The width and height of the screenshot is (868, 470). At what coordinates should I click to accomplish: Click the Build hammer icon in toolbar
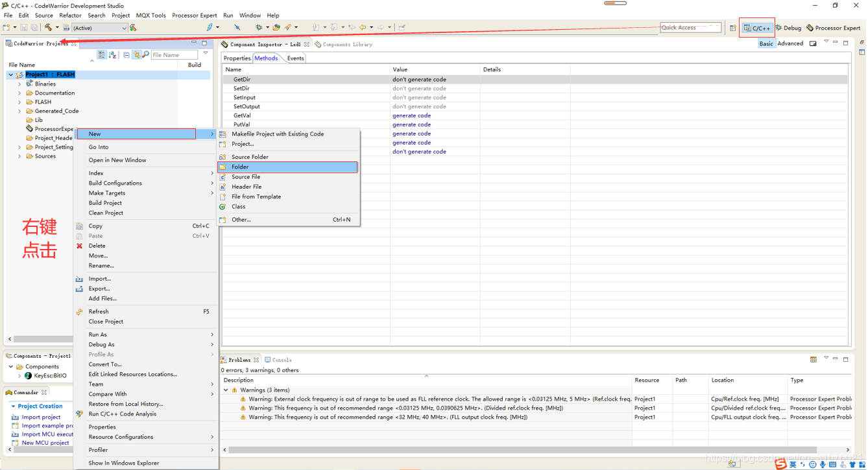[49, 28]
